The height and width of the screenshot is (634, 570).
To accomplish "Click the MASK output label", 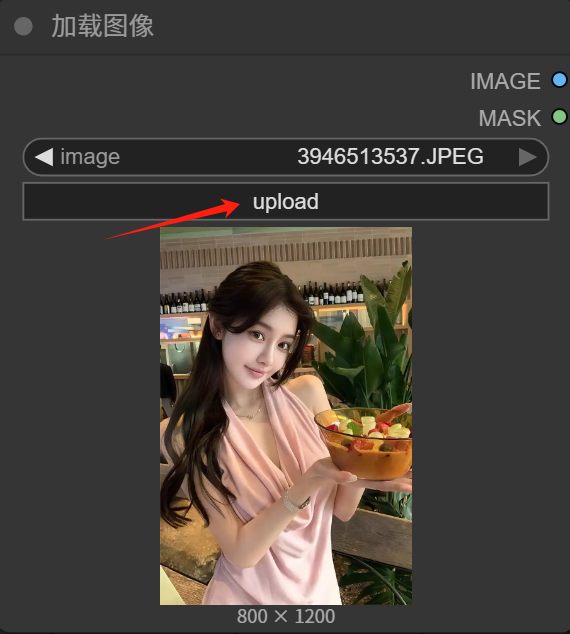I will [509, 118].
